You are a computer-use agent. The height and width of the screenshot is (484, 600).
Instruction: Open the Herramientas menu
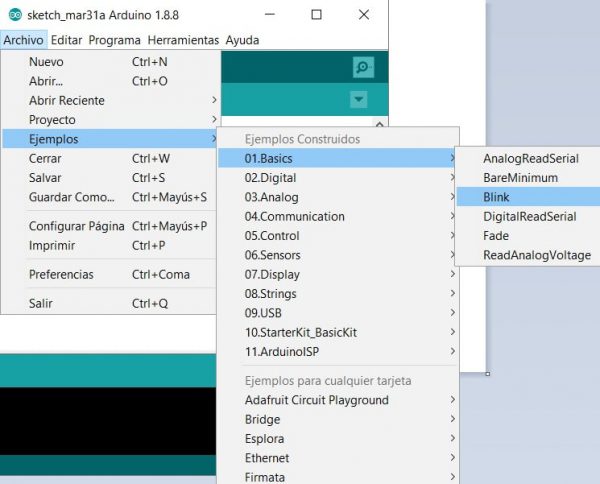tap(183, 40)
